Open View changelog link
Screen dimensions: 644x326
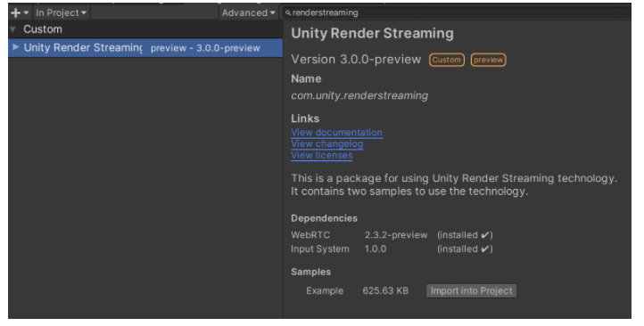[x=327, y=144]
